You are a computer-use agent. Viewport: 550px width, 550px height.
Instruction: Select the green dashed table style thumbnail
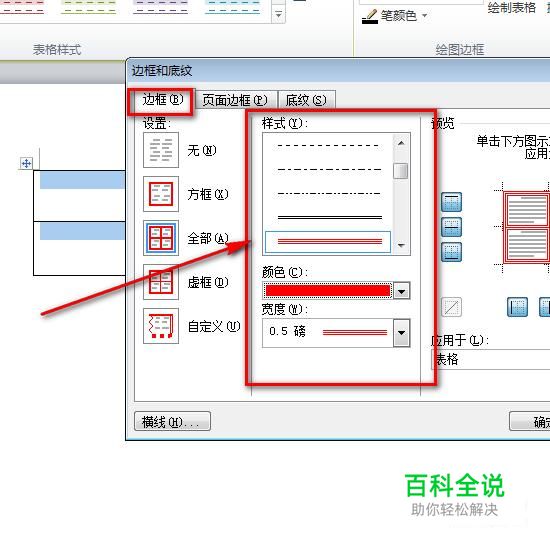[88, 7]
